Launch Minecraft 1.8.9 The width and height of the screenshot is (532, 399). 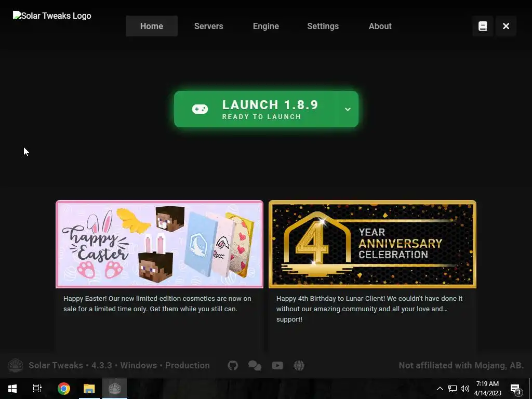coord(266,109)
